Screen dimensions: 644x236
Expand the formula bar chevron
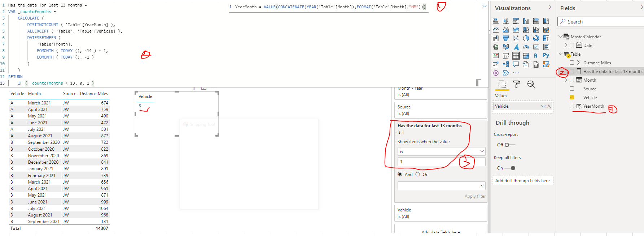pyautogui.click(x=484, y=6)
